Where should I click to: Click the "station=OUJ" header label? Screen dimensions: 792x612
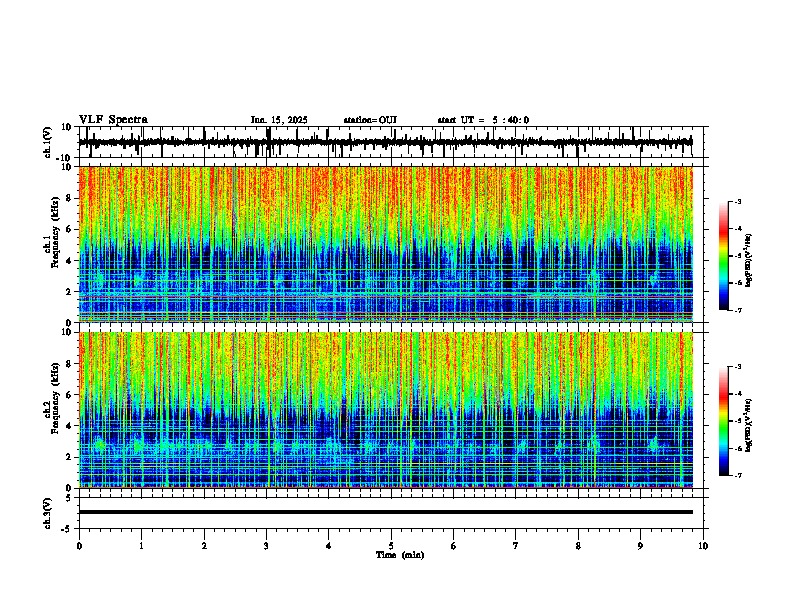coord(370,120)
